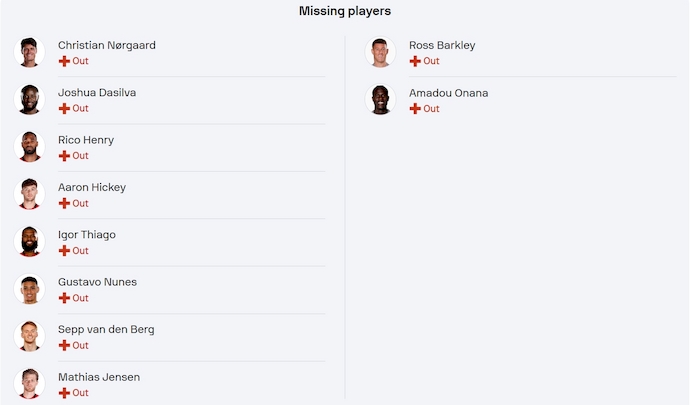Click red injury cross beside Christian Nørgaard
Image resolution: width=690 pixels, height=405 pixels.
coord(64,61)
